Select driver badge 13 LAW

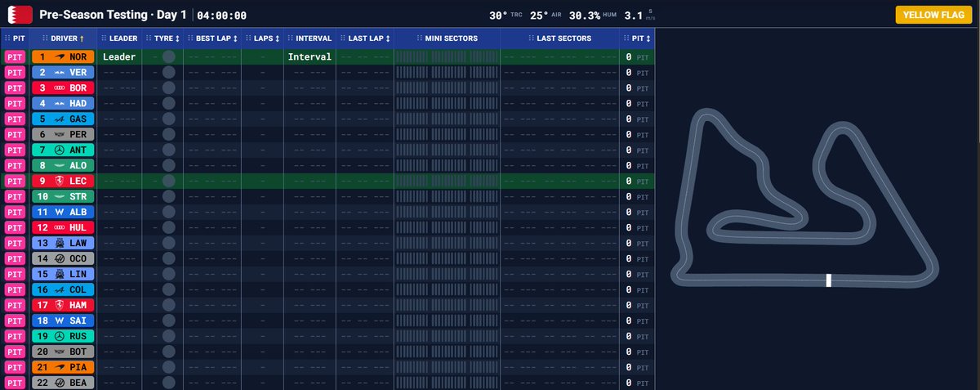(x=62, y=243)
